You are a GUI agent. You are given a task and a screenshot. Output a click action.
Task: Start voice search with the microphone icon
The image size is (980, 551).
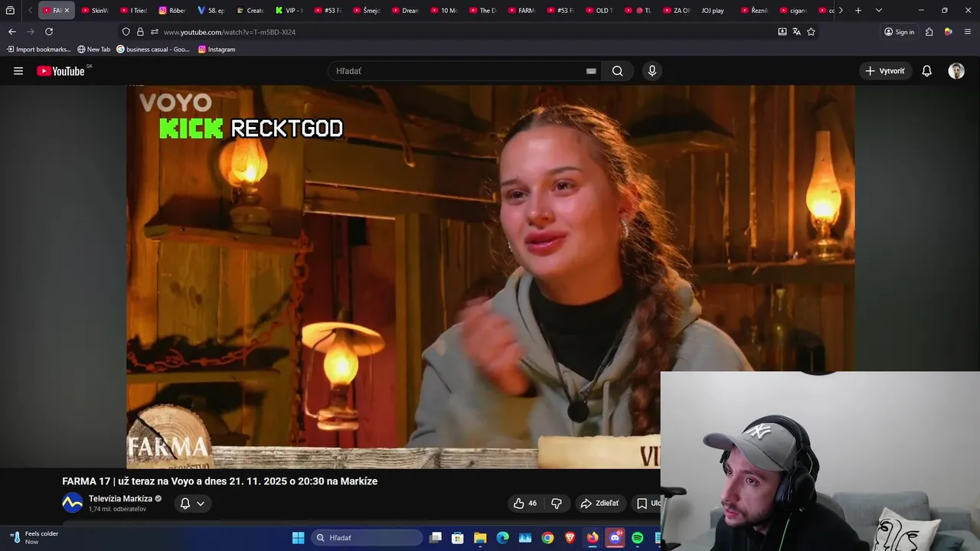pyautogui.click(x=652, y=71)
